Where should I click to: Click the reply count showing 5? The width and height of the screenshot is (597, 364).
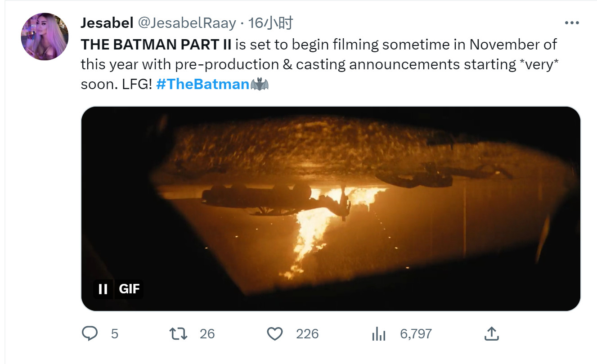tap(114, 334)
